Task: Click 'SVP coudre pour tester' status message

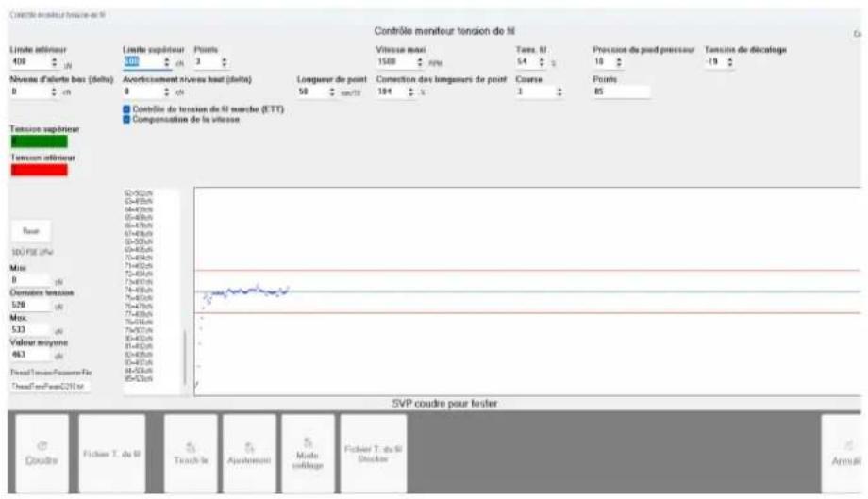Action: [x=444, y=404]
